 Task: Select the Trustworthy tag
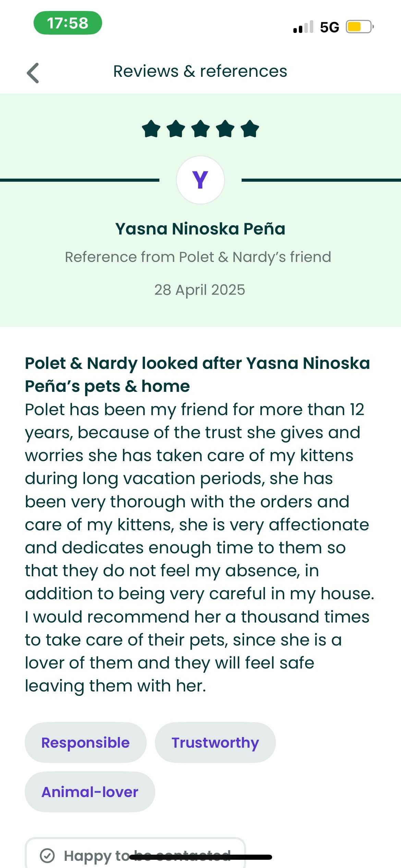coord(215,743)
